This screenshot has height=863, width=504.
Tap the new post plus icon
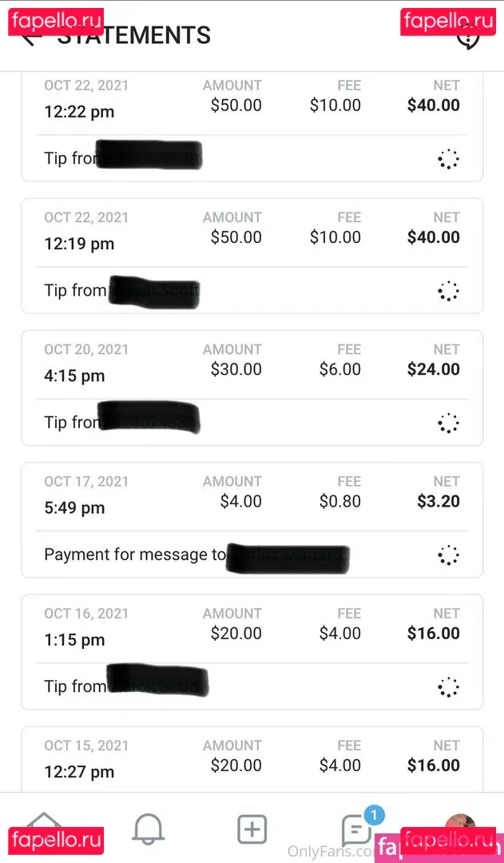252,829
